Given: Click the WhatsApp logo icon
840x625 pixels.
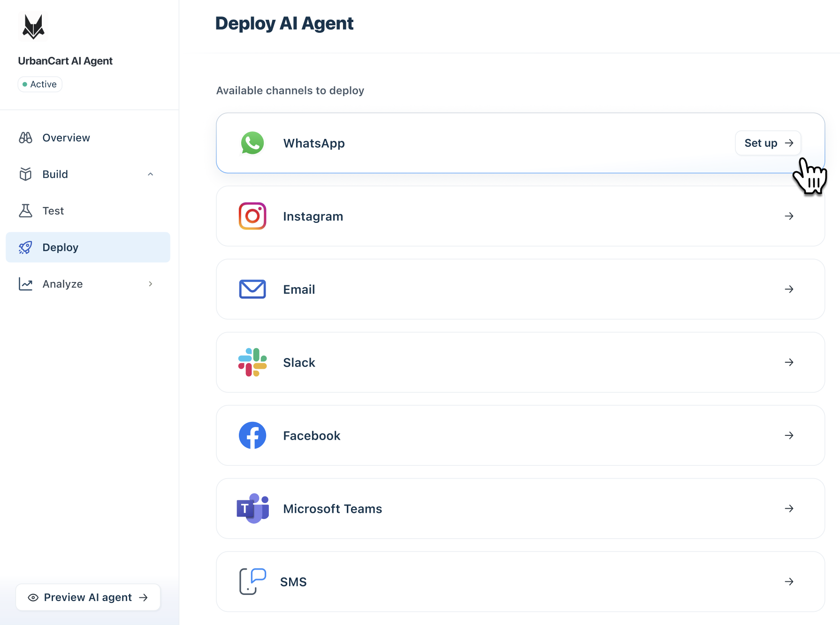Looking at the screenshot, I should click(x=252, y=143).
